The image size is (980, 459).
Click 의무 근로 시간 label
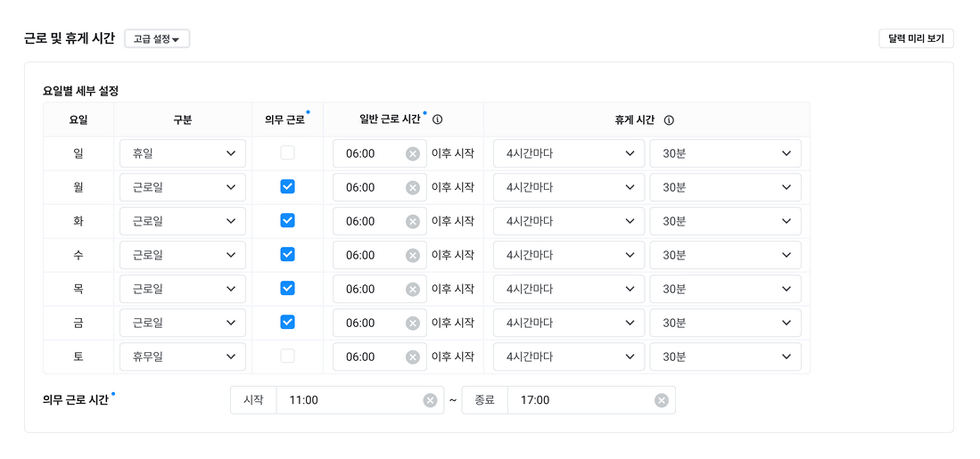76,400
